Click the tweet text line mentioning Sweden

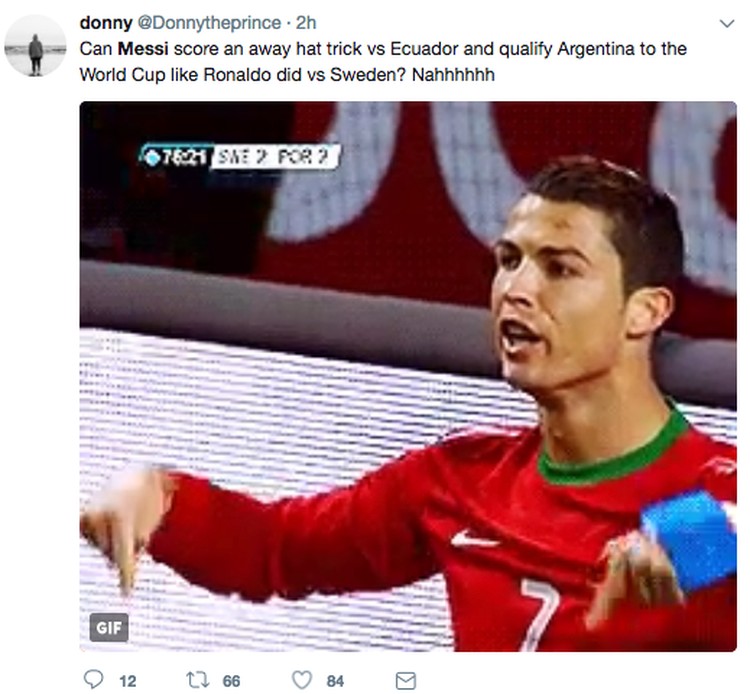(287, 75)
